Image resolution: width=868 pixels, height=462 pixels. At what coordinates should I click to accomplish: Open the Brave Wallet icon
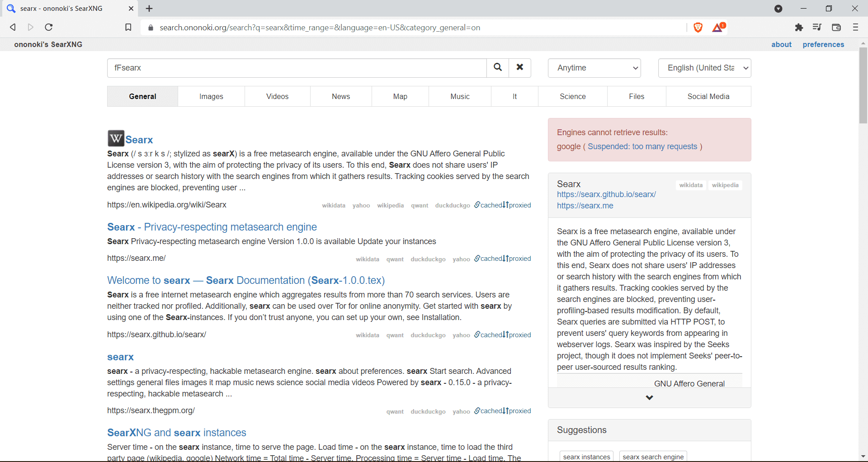pyautogui.click(x=836, y=27)
